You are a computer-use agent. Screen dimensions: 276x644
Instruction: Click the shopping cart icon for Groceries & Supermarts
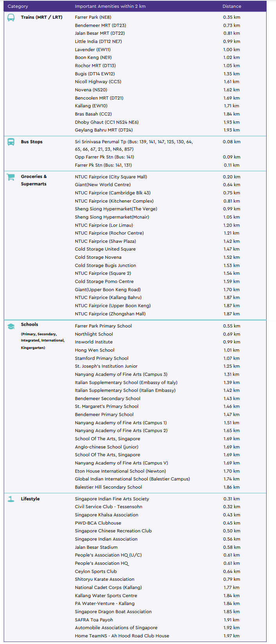[11, 177]
